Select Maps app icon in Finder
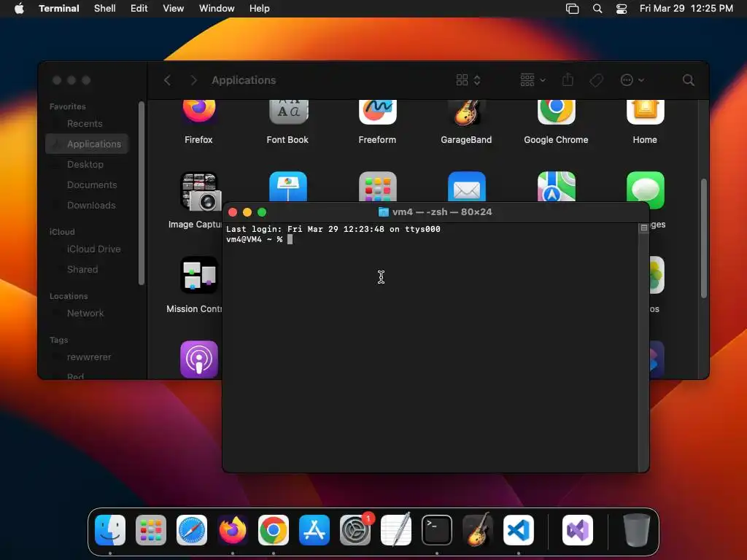The width and height of the screenshot is (747, 560). (x=556, y=187)
